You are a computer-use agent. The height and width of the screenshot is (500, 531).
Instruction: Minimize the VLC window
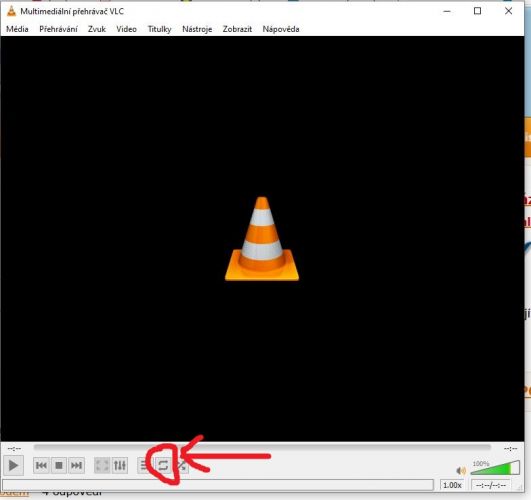(447, 11)
